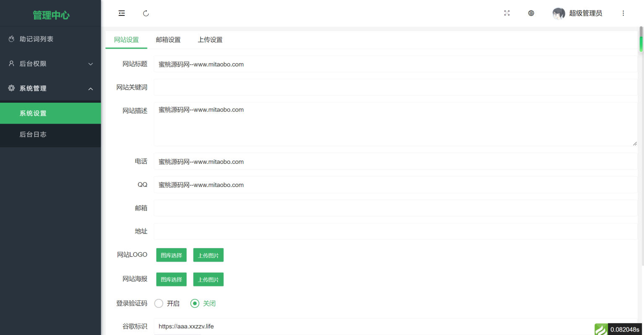Open the 上传设置 tab

(210, 39)
